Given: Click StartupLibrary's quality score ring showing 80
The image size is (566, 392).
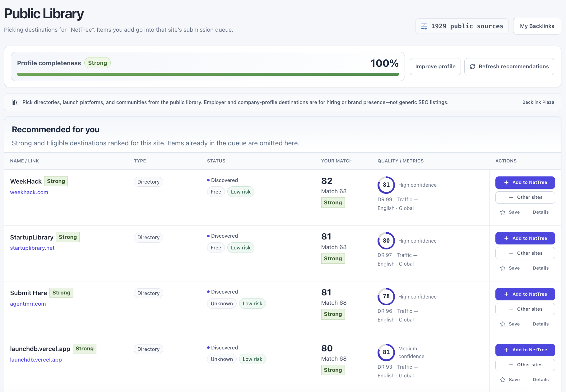Looking at the screenshot, I should pos(386,241).
